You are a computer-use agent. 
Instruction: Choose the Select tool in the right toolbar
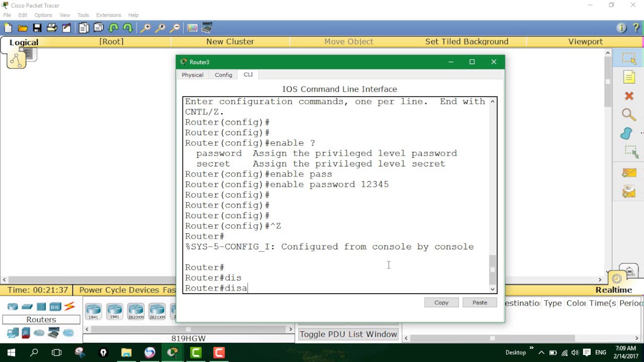(x=629, y=58)
